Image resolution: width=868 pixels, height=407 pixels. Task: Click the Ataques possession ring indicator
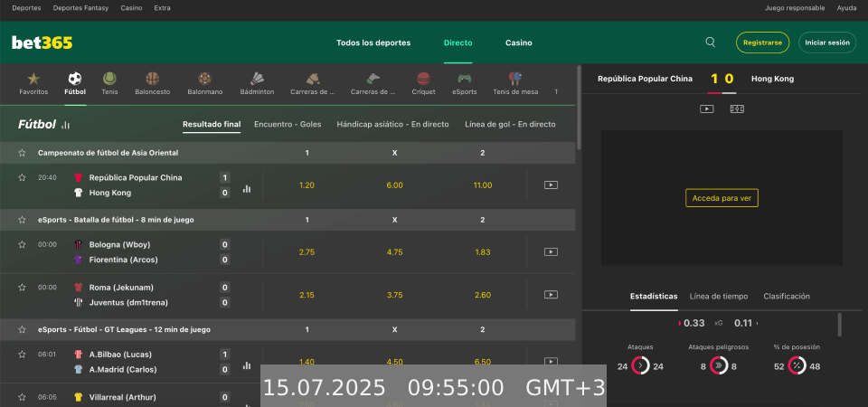pyautogui.click(x=640, y=366)
